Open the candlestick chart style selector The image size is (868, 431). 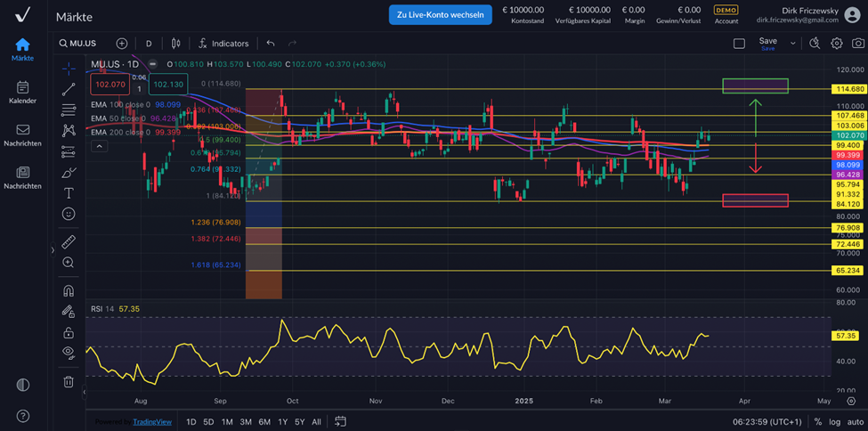175,43
